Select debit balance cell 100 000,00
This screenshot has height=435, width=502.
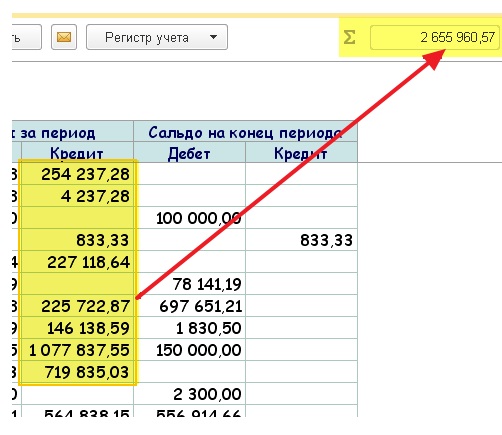coord(189,218)
